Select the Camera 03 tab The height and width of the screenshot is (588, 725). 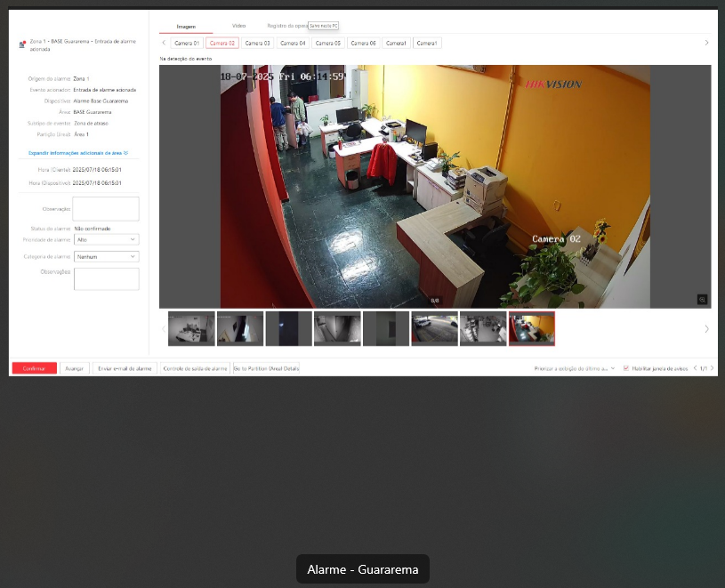coord(257,43)
